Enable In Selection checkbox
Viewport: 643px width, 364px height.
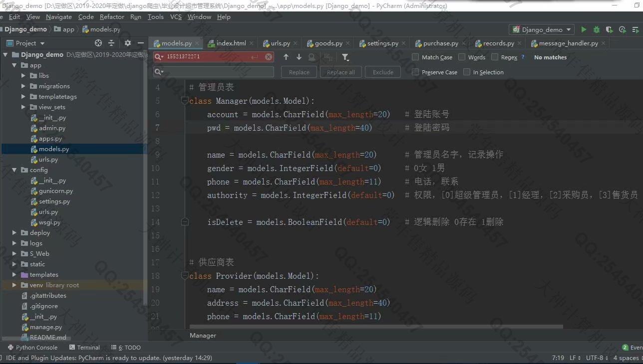[x=467, y=72]
